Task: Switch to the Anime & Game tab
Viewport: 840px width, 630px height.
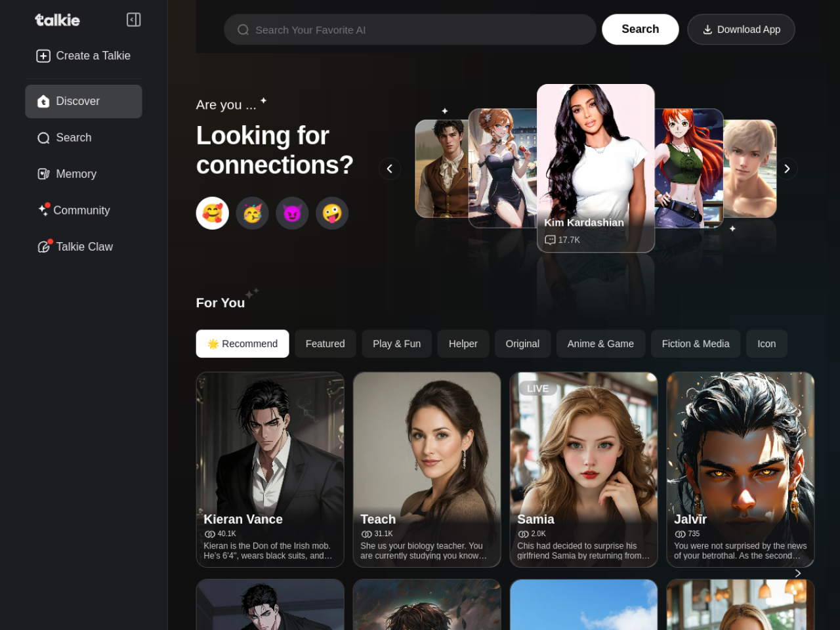Action: click(600, 344)
